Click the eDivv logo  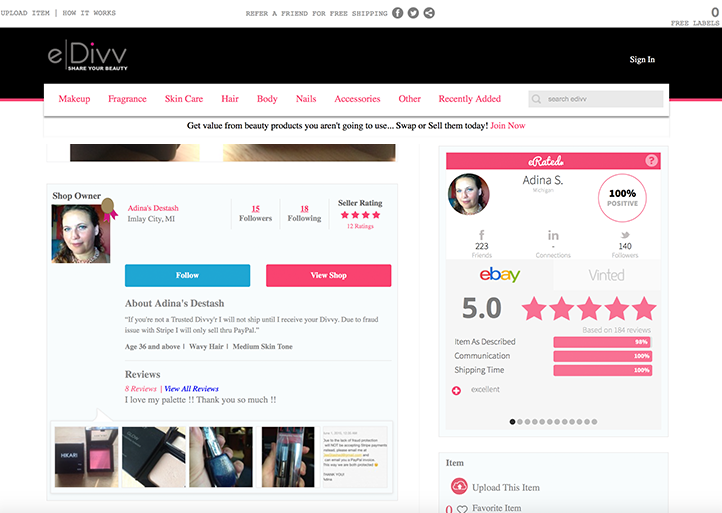pos(87,56)
